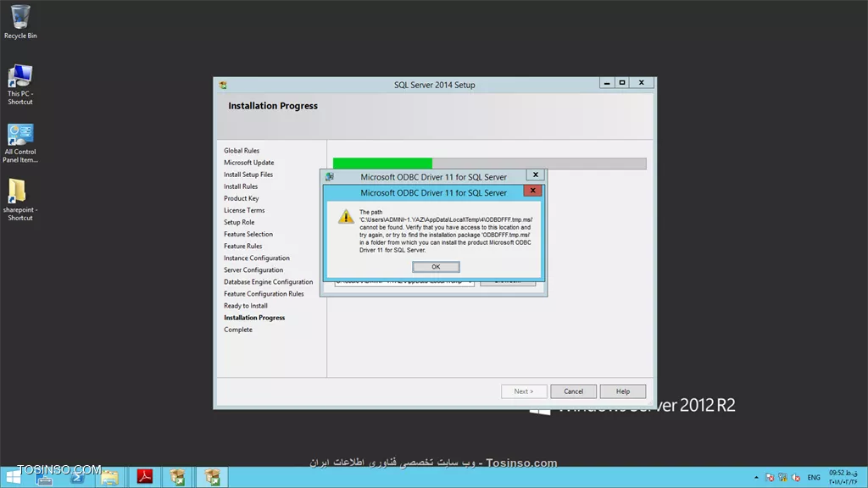The image size is (868, 488).
Task: Select the Feature Selection step
Action: pos(248,234)
